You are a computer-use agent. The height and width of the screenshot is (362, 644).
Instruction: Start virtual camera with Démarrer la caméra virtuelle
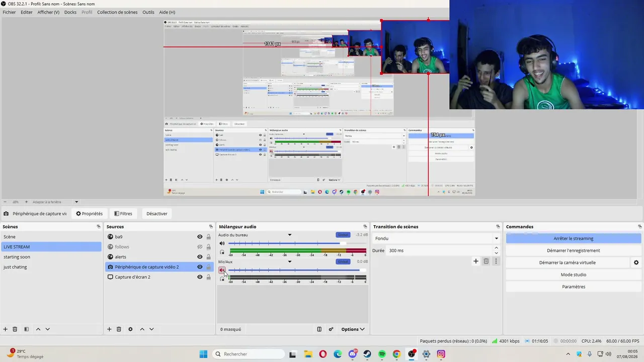point(568,262)
